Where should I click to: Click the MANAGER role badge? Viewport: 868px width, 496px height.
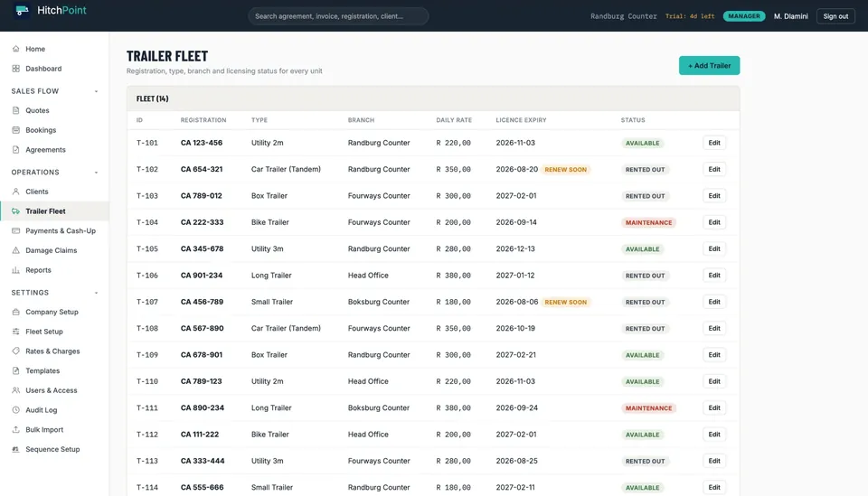[744, 16]
